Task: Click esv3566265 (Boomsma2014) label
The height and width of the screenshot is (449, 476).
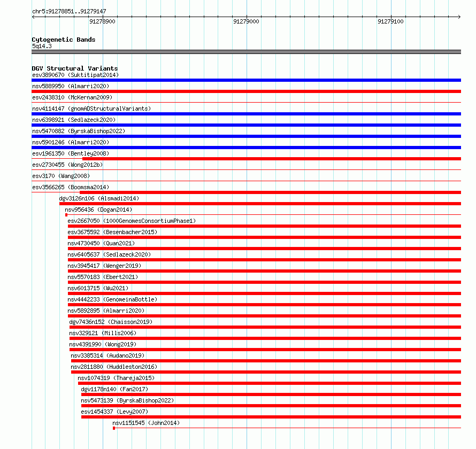Action: tap(71, 187)
